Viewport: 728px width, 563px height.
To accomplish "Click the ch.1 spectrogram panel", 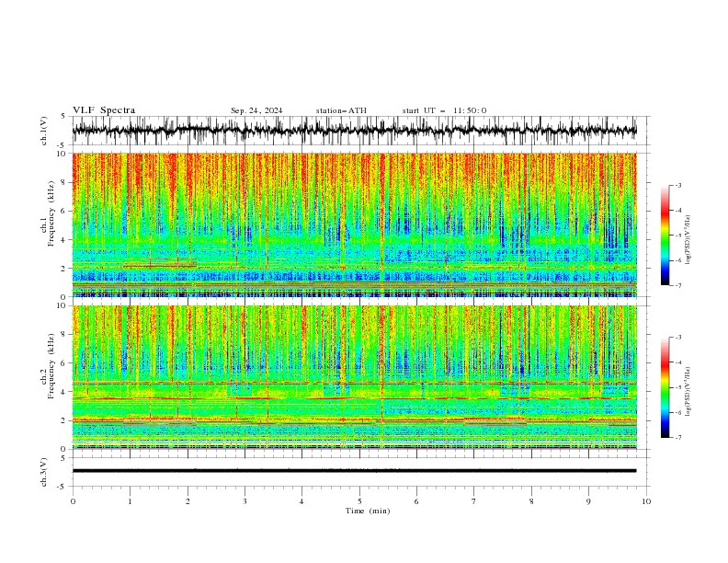I will click(x=354, y=224).
